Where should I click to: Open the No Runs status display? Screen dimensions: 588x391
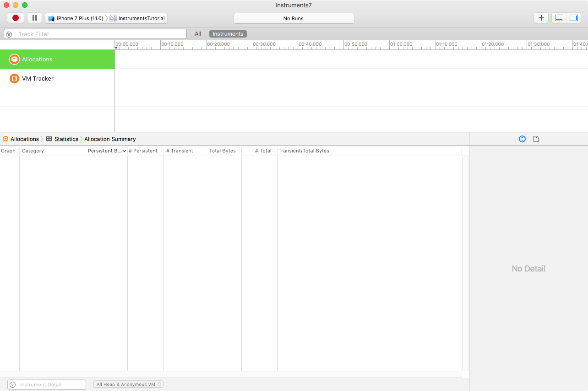tap(294, 18)
